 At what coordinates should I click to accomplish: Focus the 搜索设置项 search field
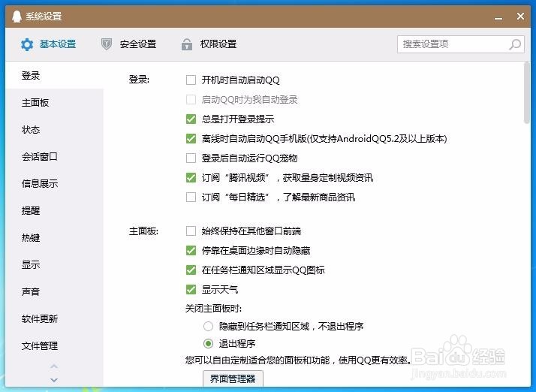(460, 44)
